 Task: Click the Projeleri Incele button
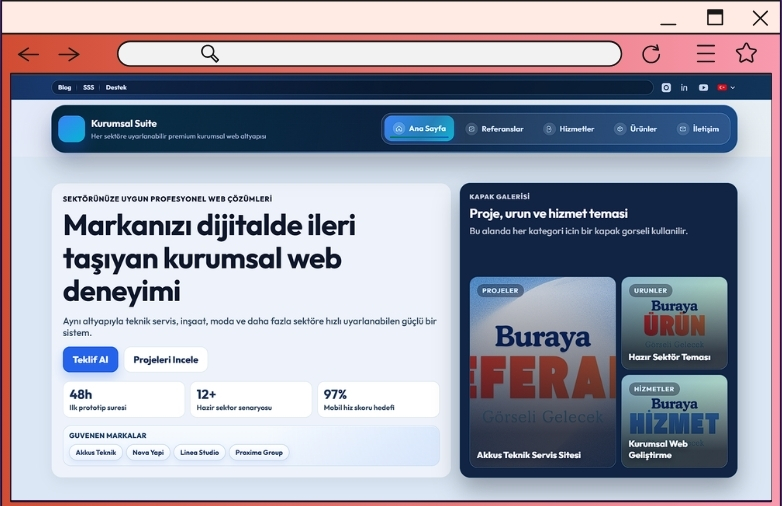[166, 359]
